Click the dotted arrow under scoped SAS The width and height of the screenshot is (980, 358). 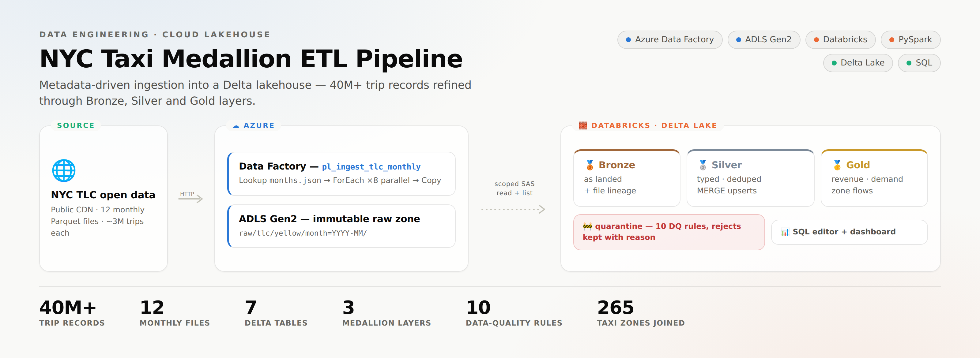point(513,209)
